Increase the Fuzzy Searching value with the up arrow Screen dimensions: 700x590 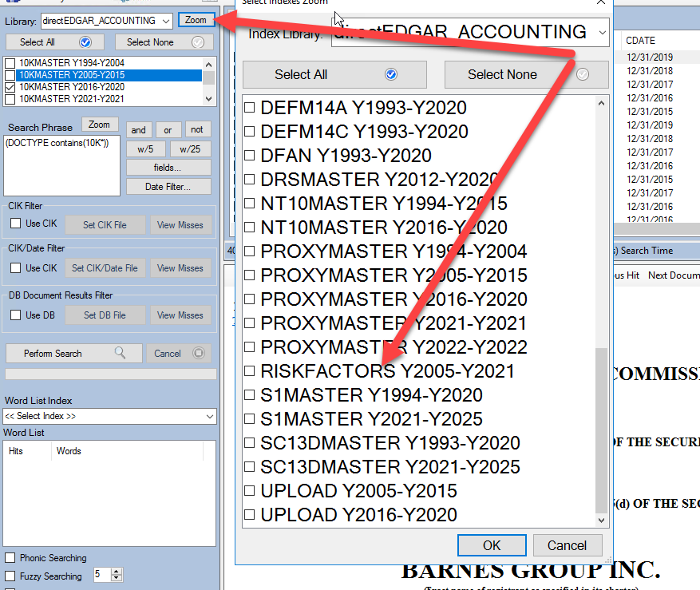pos(117,572)
